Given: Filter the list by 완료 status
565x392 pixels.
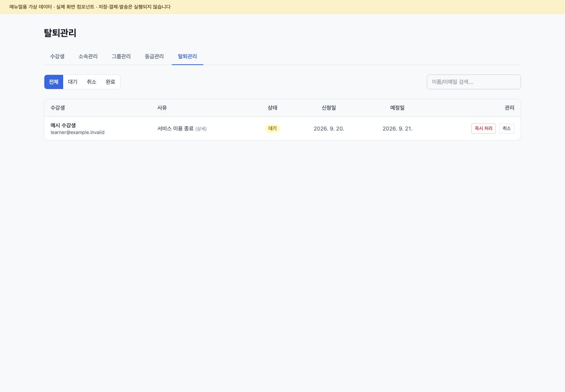Looking at the screenshot, I should pyautogui.click(x=110, y=82).
